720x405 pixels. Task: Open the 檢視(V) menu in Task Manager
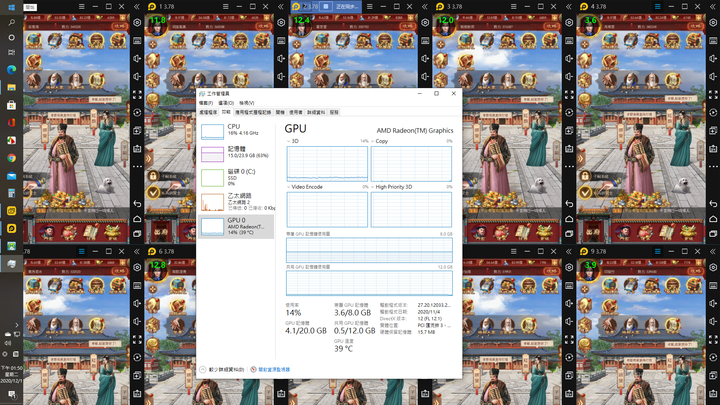click(247, 103)
